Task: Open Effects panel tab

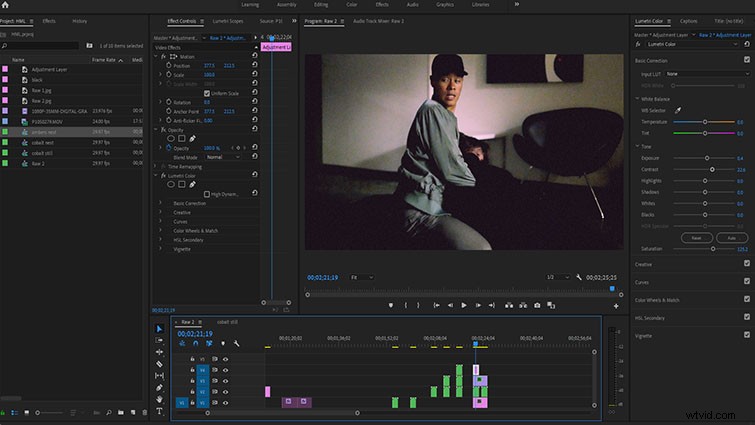Action: click(49, 21)
